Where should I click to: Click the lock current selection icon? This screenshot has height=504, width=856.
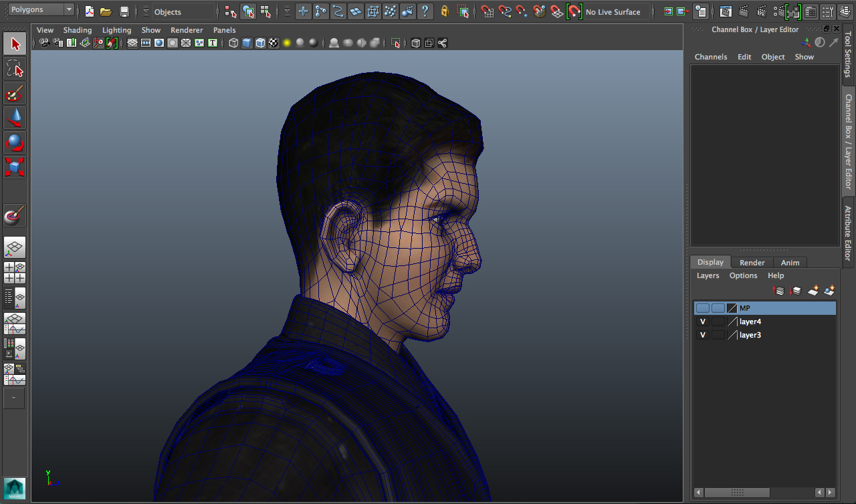tap(445, 11)
